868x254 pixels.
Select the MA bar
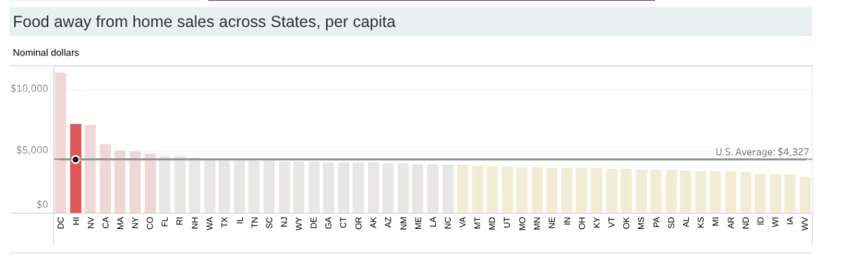pyautogui.click(x=120, y=182)
